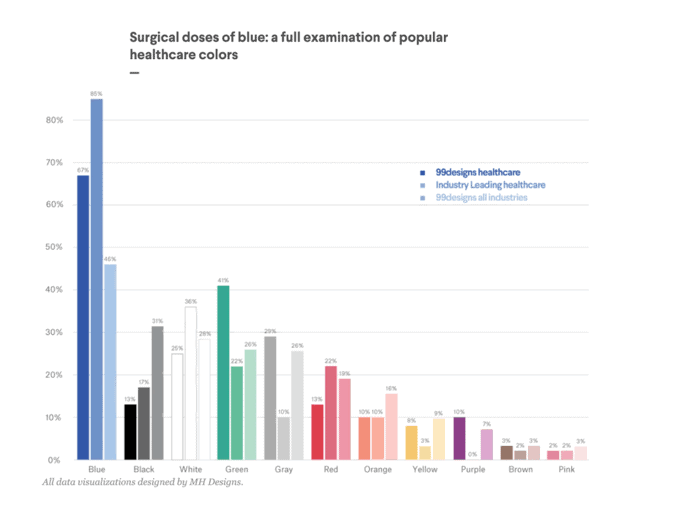
Task: Click the light blue 46% bar
Action: (110, 362)
